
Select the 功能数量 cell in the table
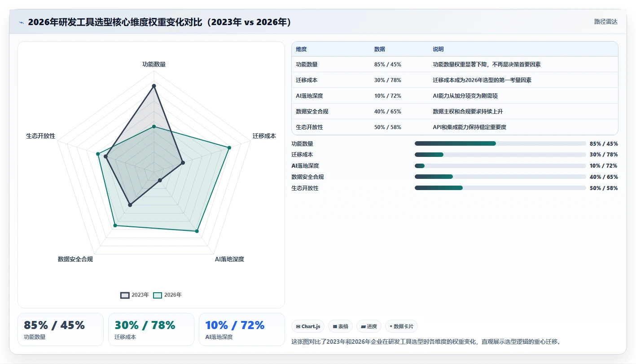click(307, 65)
